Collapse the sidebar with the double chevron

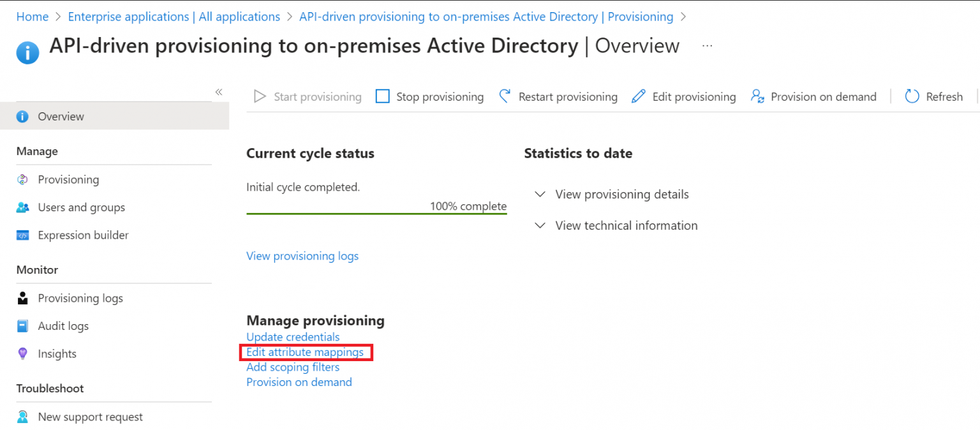(x=218, y=92)
